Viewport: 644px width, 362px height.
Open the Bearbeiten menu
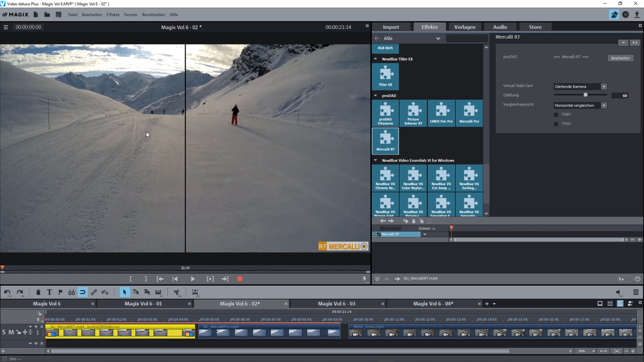pos(92,15)
